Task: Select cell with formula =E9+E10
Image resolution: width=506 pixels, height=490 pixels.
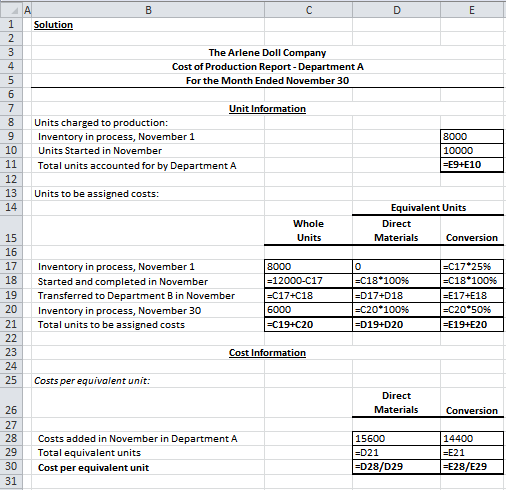Action: pyautogui.click(x=472, y=165)
